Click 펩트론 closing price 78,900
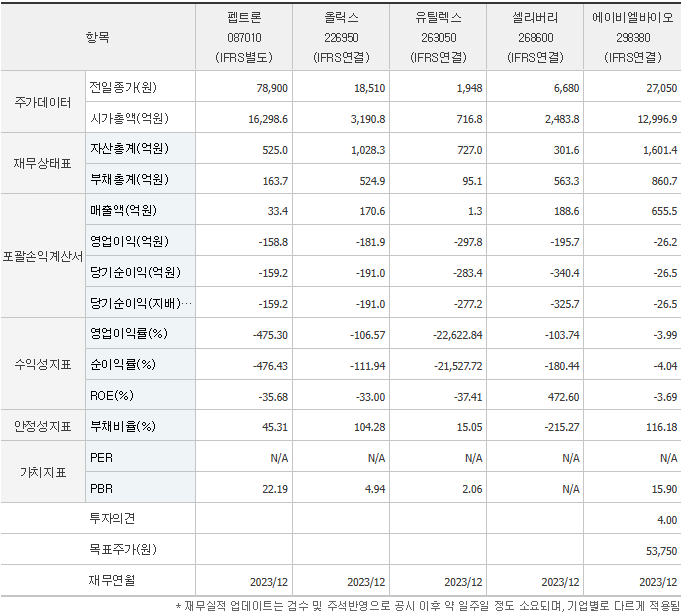686x614 pixels. coord(272,88)
